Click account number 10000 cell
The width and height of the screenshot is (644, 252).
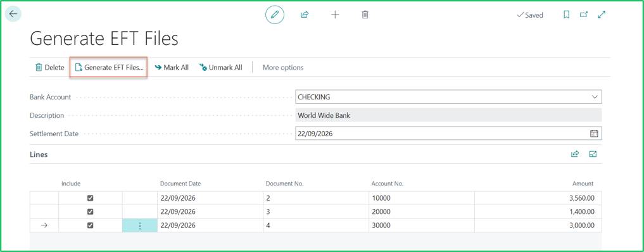(422, 198)
